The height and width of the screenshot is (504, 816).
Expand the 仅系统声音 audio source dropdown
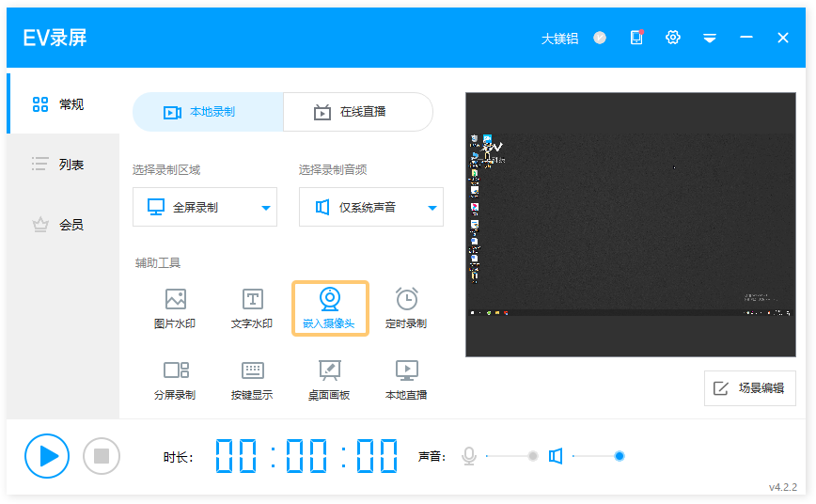tap(432, 208)
